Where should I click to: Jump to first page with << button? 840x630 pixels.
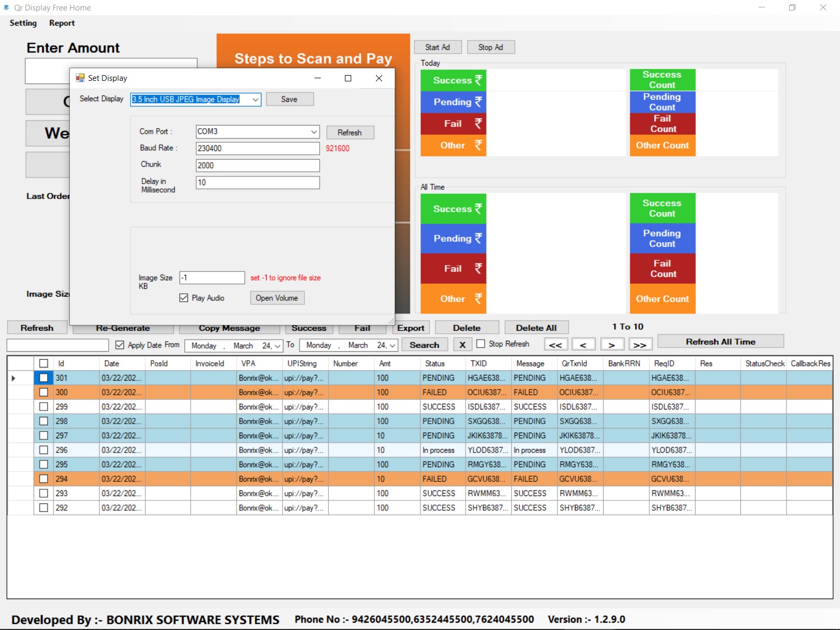pos(555,345)
